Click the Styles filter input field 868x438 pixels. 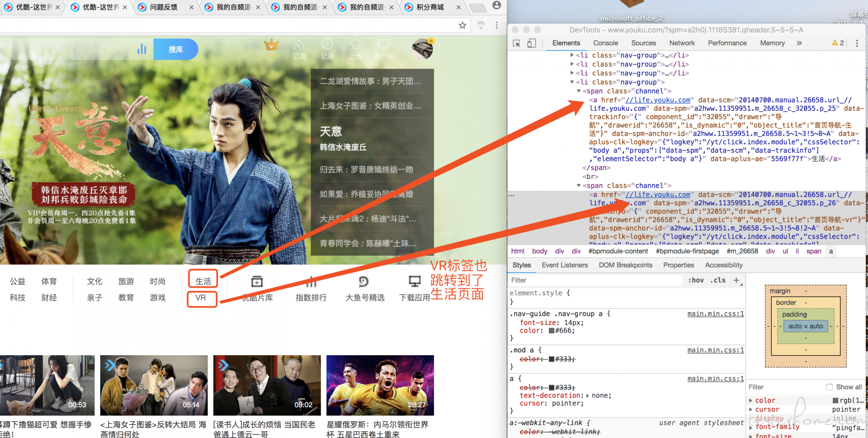click(595, 280)
